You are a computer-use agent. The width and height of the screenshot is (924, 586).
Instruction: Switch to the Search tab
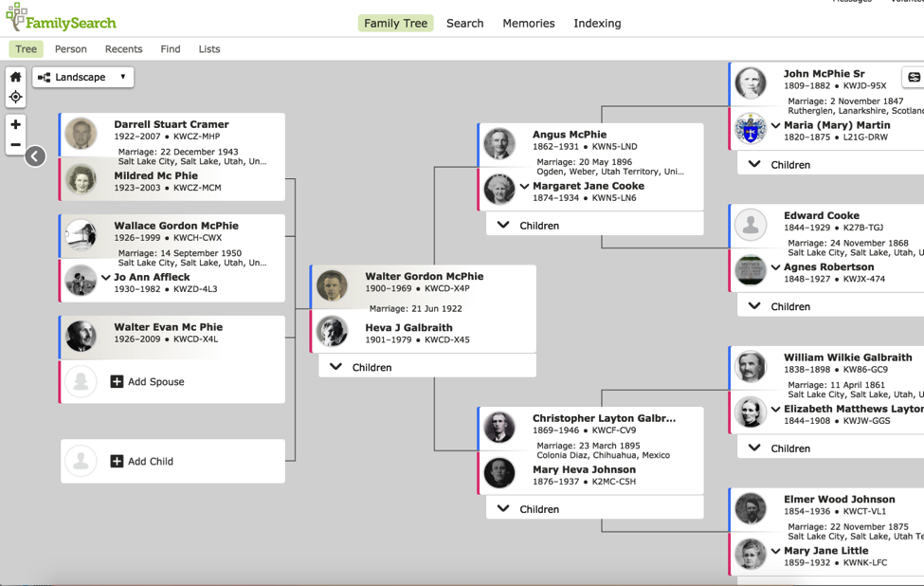point(464,23)
